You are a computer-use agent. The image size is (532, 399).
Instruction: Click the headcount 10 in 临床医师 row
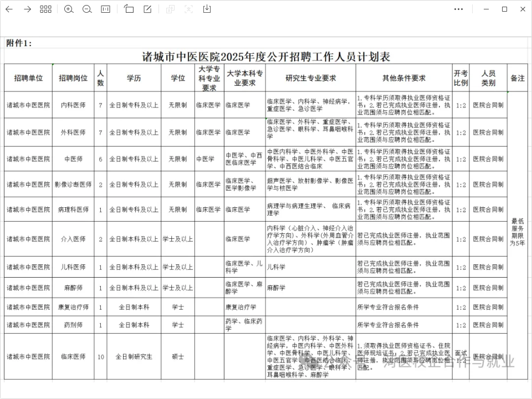[100, 357]
